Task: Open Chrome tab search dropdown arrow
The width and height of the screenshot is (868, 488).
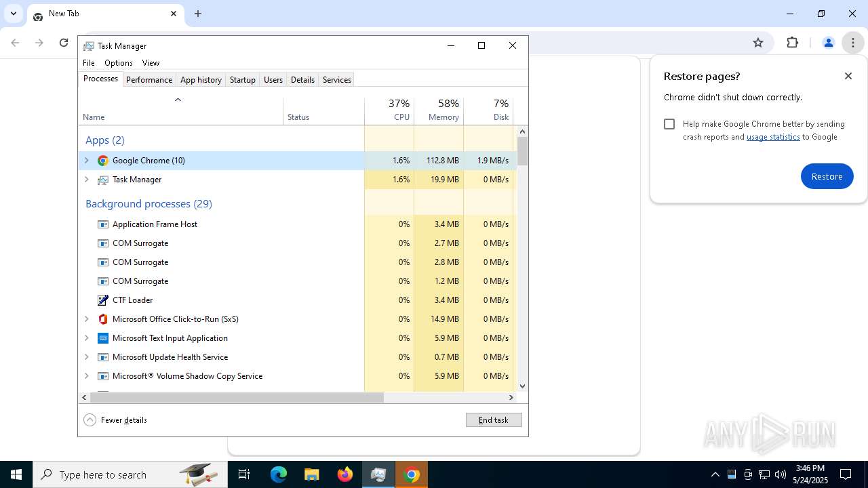Action: 13,14
